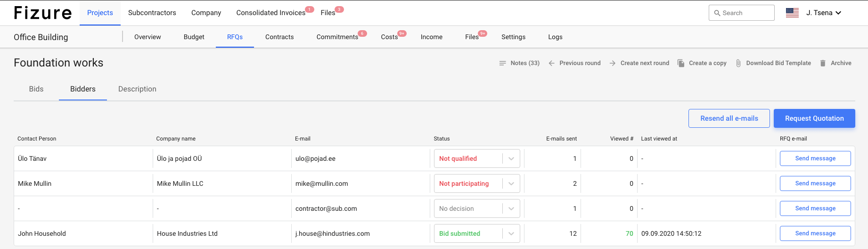Switch to the Bids tab
Image resolution: width=868 pixels, height=249 pixels.
(36, 89)
